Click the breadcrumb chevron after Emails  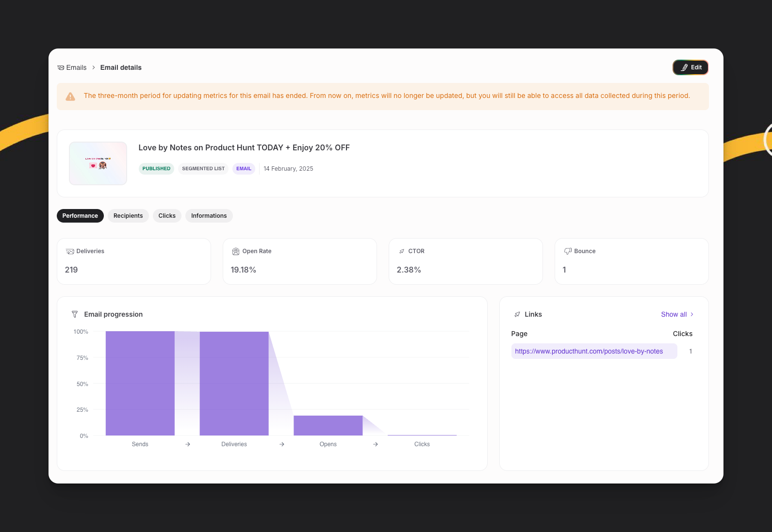click(94, 68)
